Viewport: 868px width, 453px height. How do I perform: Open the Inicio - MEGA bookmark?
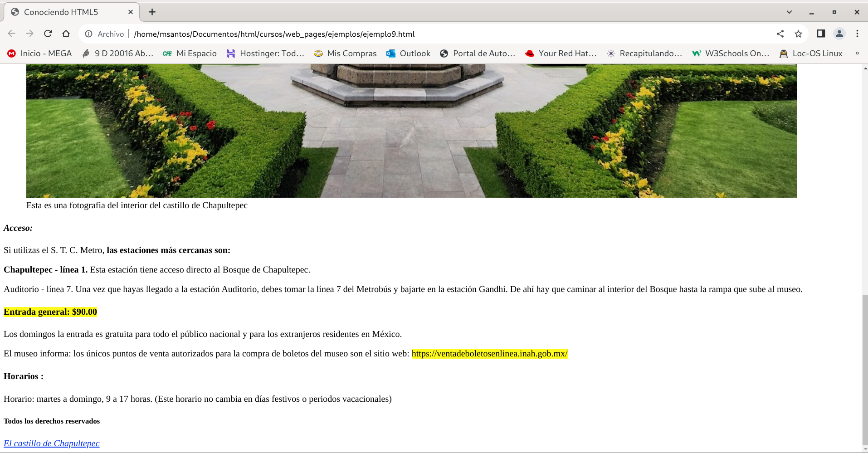pos(40,54)
